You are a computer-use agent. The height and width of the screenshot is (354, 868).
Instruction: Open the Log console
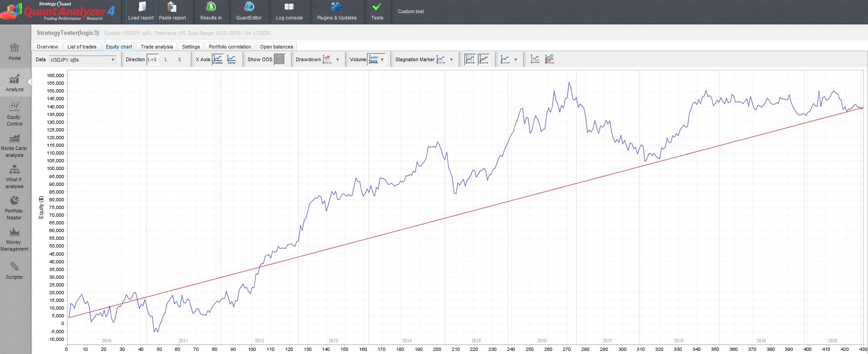point(289,12)
